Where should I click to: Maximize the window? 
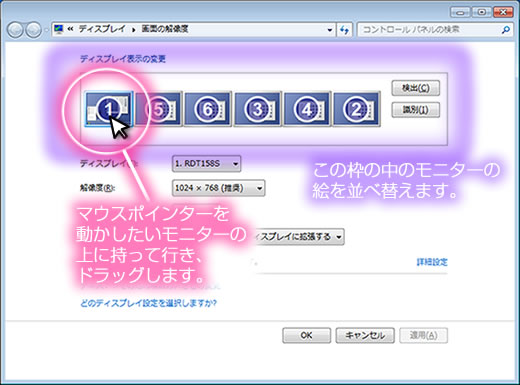(481, 12)
